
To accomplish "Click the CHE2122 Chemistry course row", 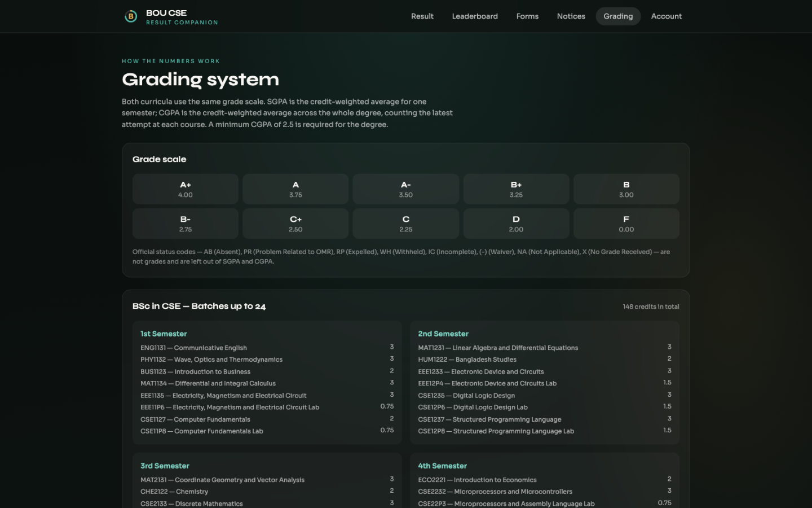I will click(267, 492).
